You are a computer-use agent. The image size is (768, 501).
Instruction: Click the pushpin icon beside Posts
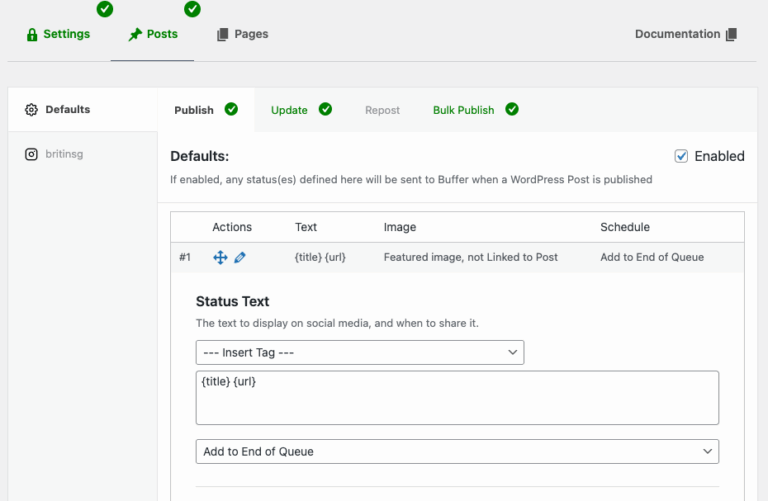[135, 35]
